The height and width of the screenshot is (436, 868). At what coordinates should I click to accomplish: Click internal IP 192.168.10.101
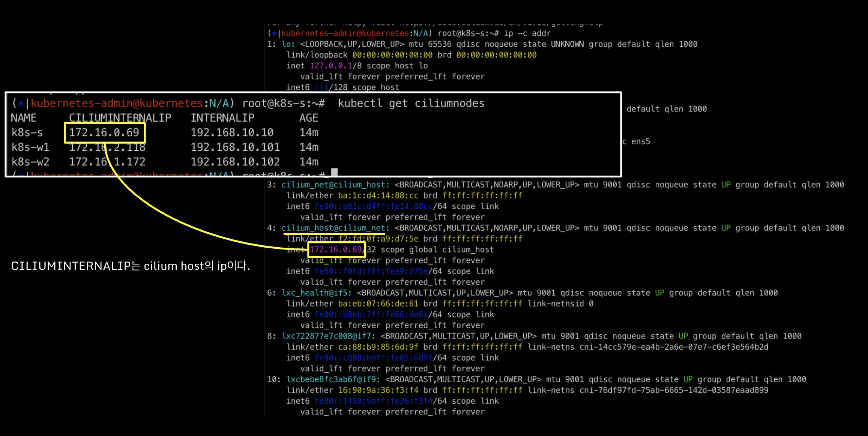235,147
